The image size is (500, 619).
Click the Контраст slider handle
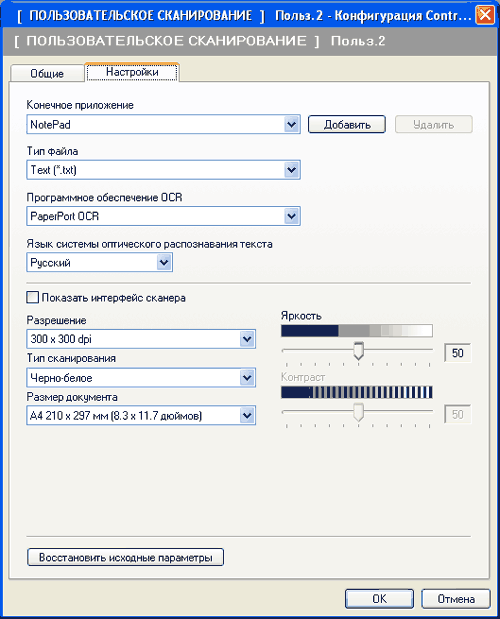point(358,412)
